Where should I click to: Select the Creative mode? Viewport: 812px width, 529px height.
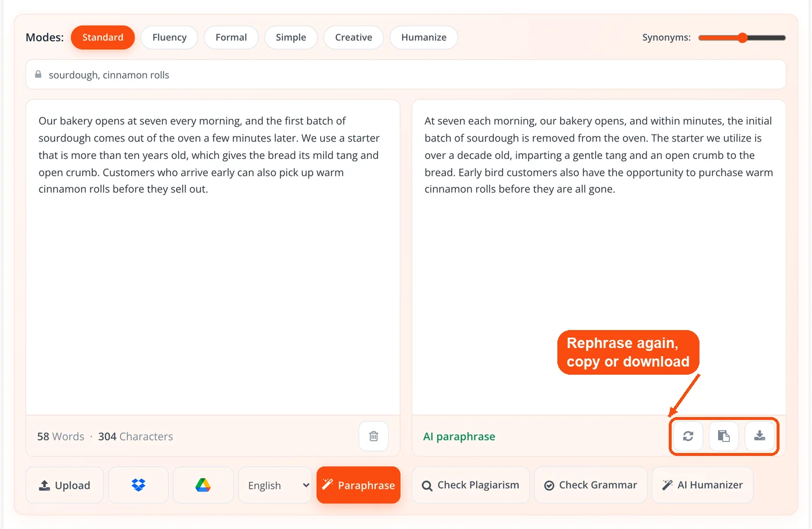tap(354, 38)
